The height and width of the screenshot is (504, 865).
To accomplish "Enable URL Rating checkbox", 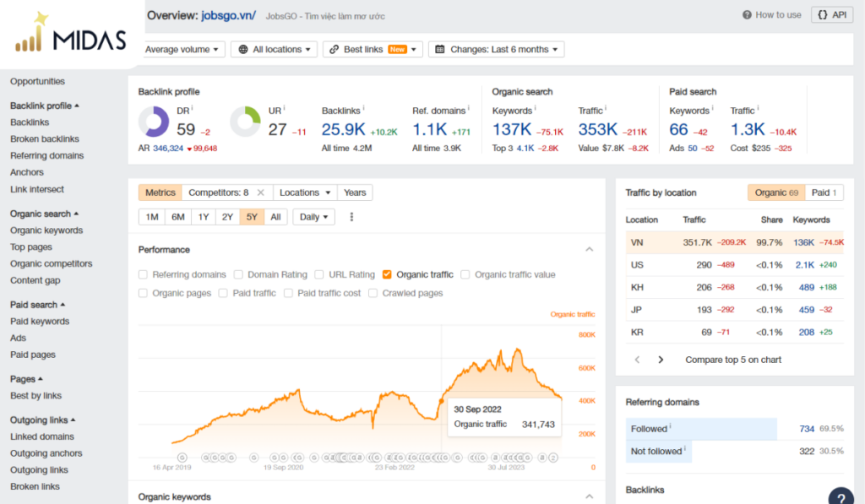I will [x=318, y=274].
